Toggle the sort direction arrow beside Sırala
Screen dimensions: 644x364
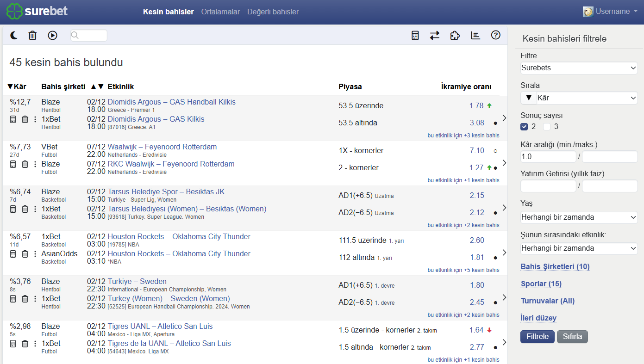(529, 98)
